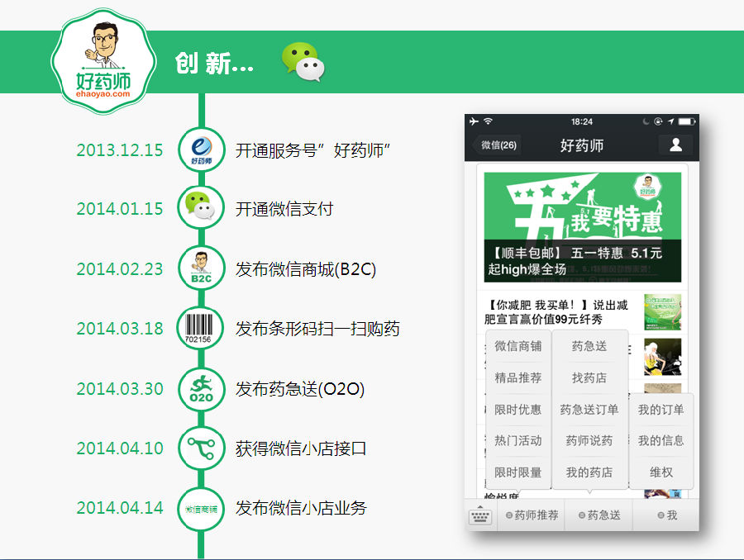Image resolution: width=744 pixels, height=560 pixels.
Task: Click the date 2014.01.15
Action: 120,209
